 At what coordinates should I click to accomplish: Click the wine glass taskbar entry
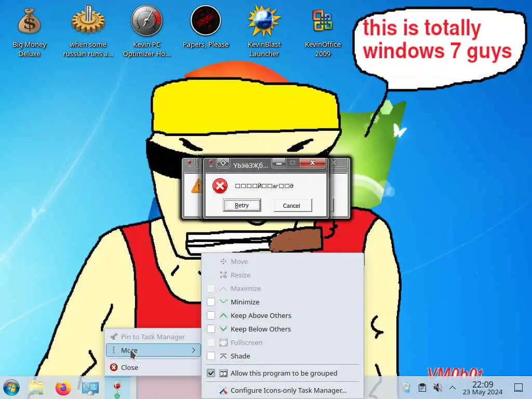[117, 388]
